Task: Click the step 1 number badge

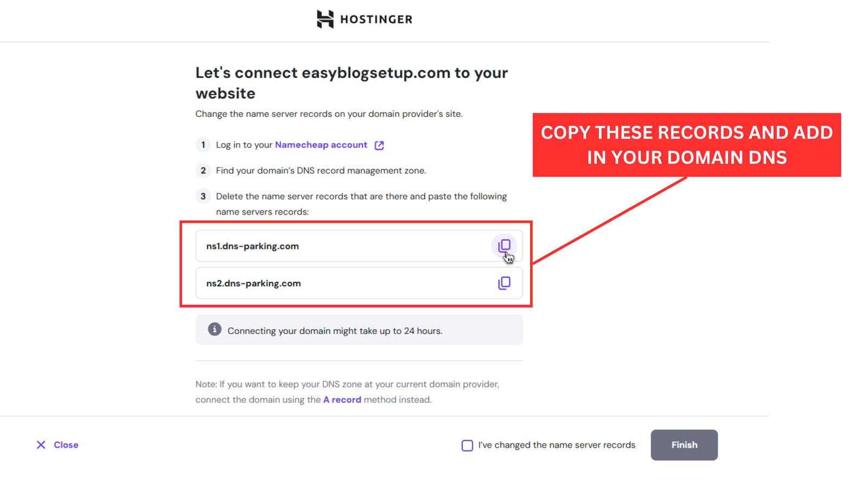Action: click(x=203, y=145)
